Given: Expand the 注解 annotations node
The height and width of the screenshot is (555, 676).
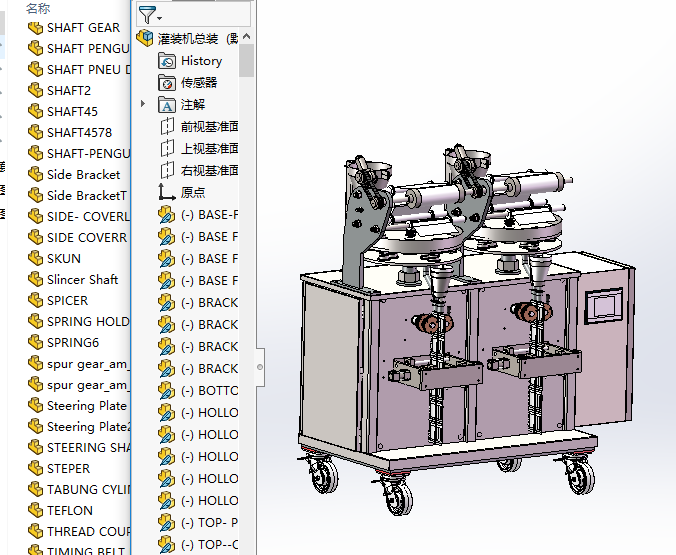Looking at the screenshot, I should pos(143,104).
